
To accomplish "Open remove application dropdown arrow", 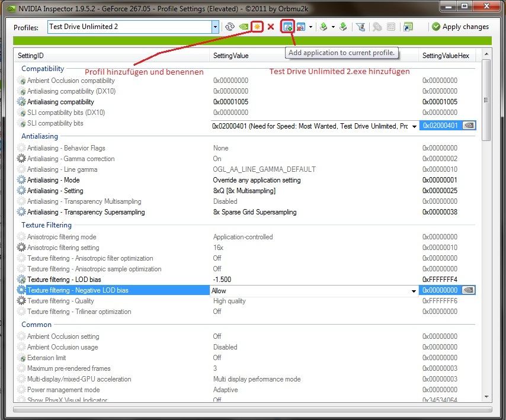I will tap(310, 27).
